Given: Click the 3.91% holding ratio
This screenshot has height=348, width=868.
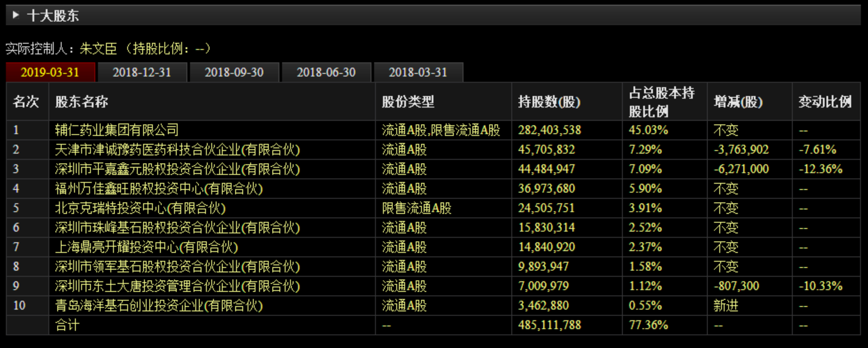Looking at the screenshot, I should coord(646,208).
